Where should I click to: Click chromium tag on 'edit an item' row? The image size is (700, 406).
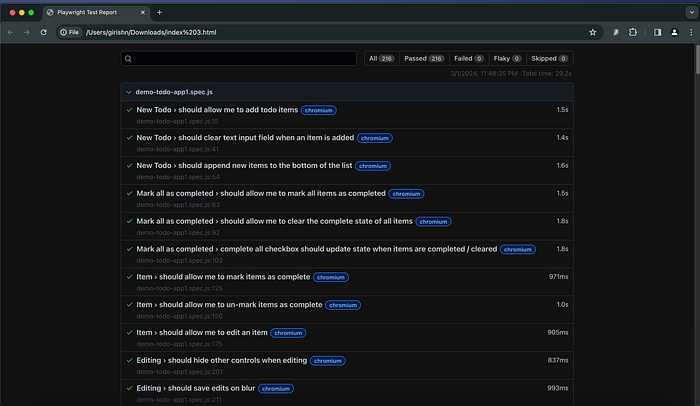tap(288, 333)
